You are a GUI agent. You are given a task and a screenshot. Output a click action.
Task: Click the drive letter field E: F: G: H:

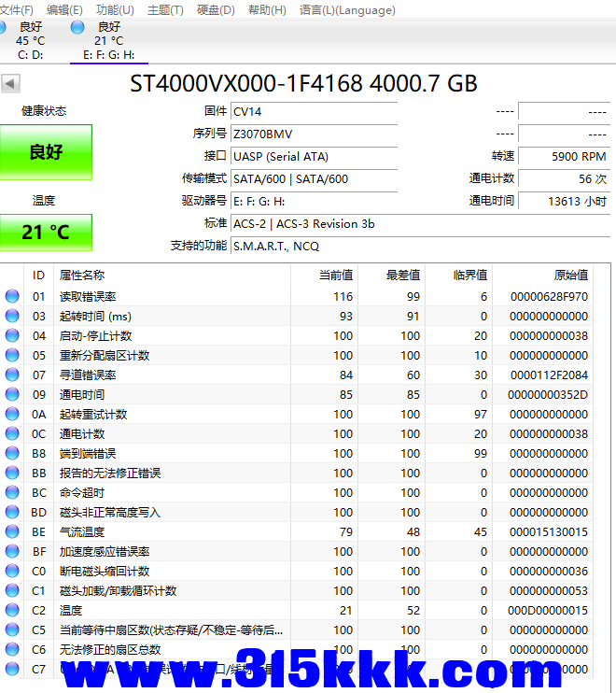[x=314, y=202]
